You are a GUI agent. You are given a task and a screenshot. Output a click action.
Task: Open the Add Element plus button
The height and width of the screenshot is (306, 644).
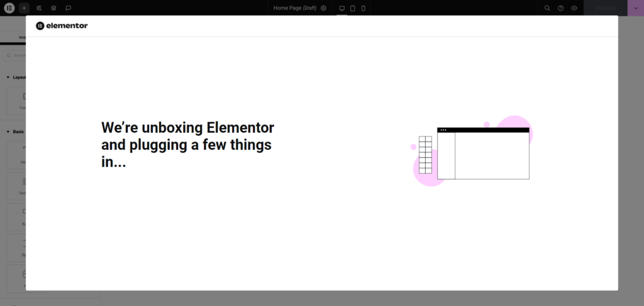25,8
